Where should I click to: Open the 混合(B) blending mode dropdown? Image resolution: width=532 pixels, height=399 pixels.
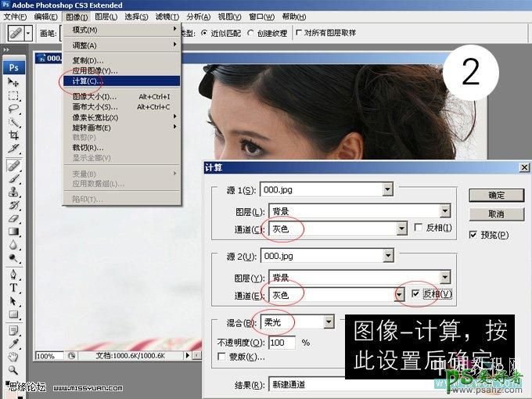[x=329, y=322]
